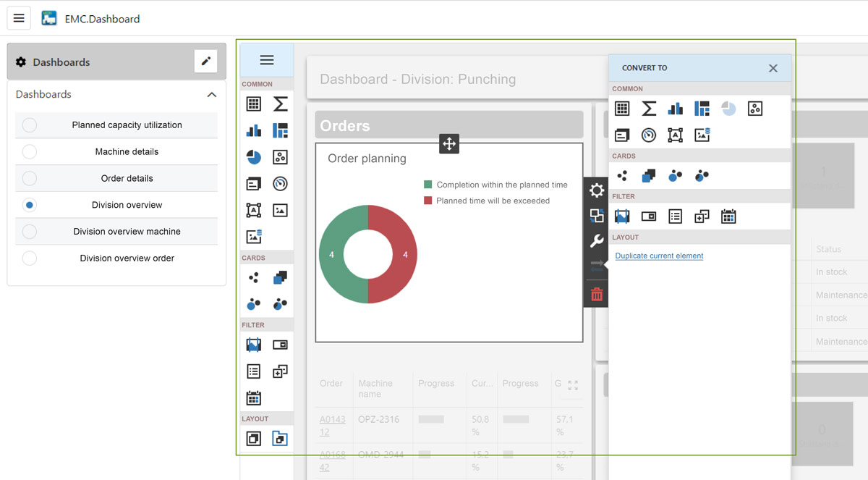Select Division overview machine dashboard entry
Screen dimensions: 868x480
(x=127, y=232)
